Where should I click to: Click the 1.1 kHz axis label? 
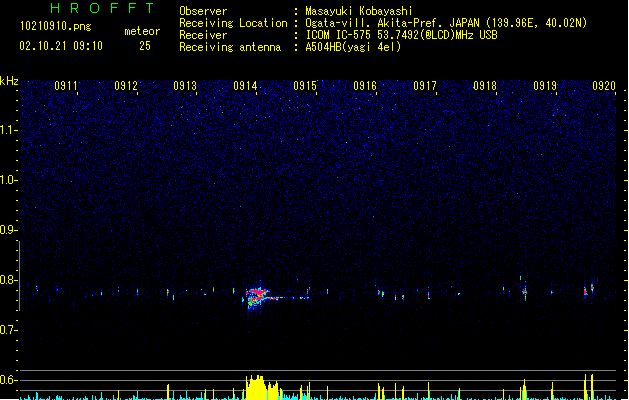(8, 130)
